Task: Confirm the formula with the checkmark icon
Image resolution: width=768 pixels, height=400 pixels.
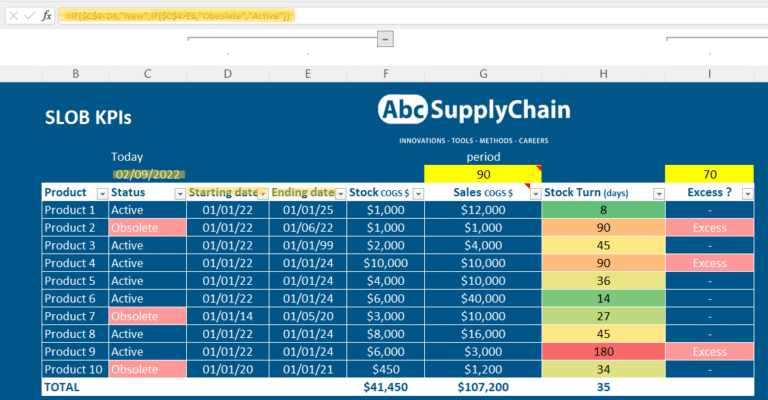Action: coord(30,16)
